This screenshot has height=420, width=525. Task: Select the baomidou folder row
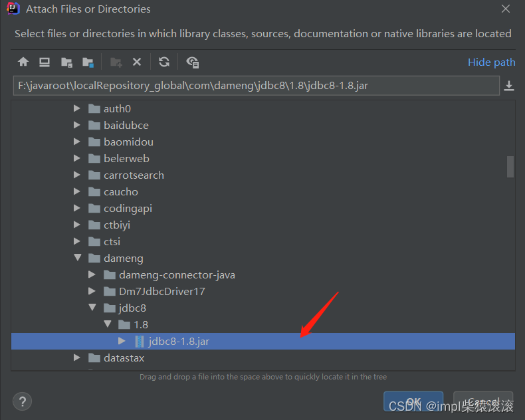coord(263,142)
